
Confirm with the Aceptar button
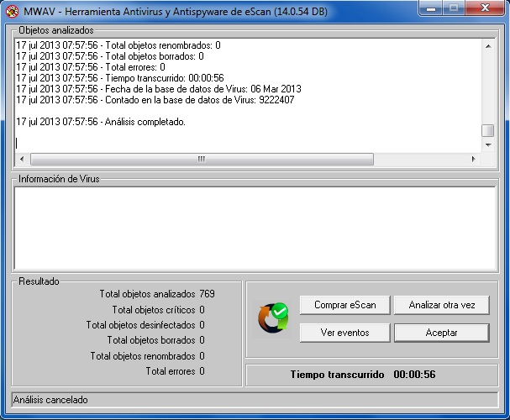[442, 333]
